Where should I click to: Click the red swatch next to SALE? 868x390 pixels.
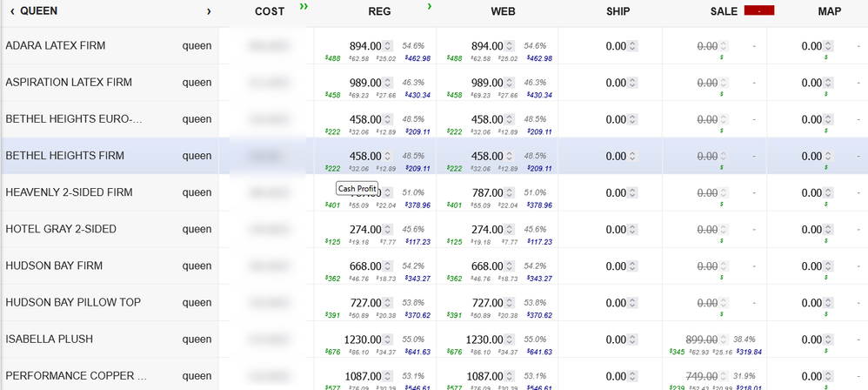759,10
